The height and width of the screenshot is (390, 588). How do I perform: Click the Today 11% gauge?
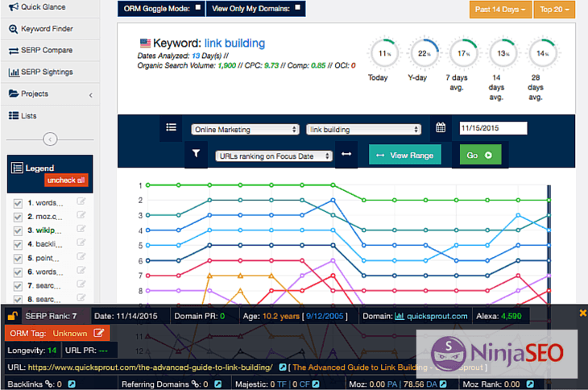[x=384, y=53]
